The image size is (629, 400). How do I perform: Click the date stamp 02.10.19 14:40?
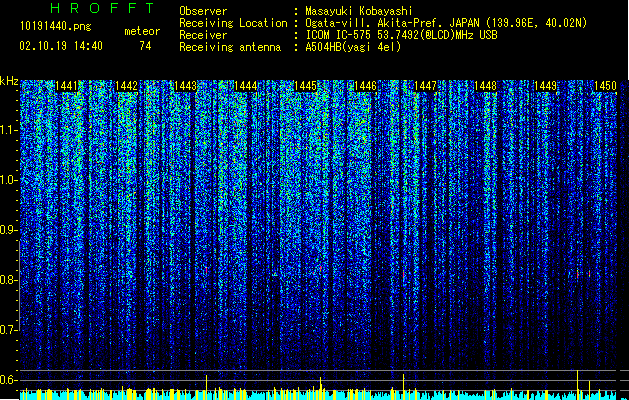click(x=61, y=46)
